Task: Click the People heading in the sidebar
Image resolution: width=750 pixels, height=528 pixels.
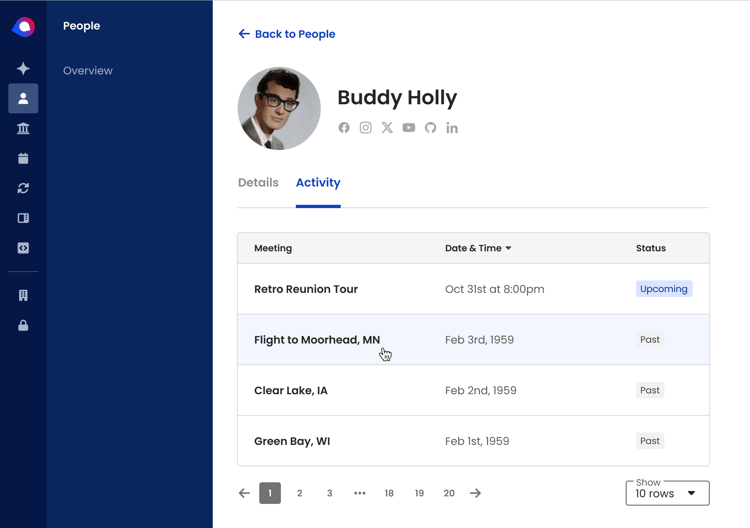Action: (x=81, y=26)
